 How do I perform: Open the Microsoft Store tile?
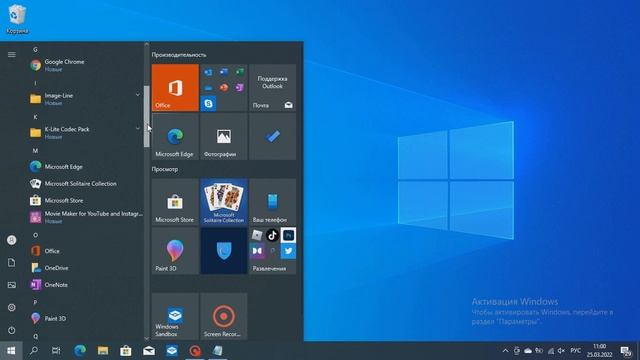pos(175,202)
